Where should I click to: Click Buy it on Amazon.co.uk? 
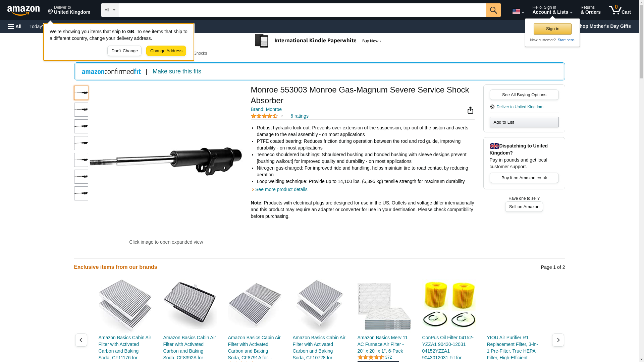point(524,178)
